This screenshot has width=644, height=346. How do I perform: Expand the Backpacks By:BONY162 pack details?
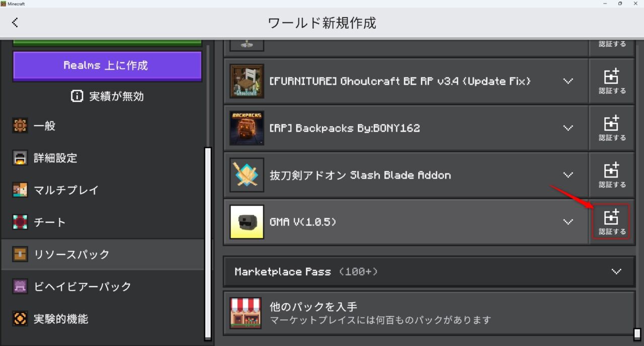click(x=568, y=128)
